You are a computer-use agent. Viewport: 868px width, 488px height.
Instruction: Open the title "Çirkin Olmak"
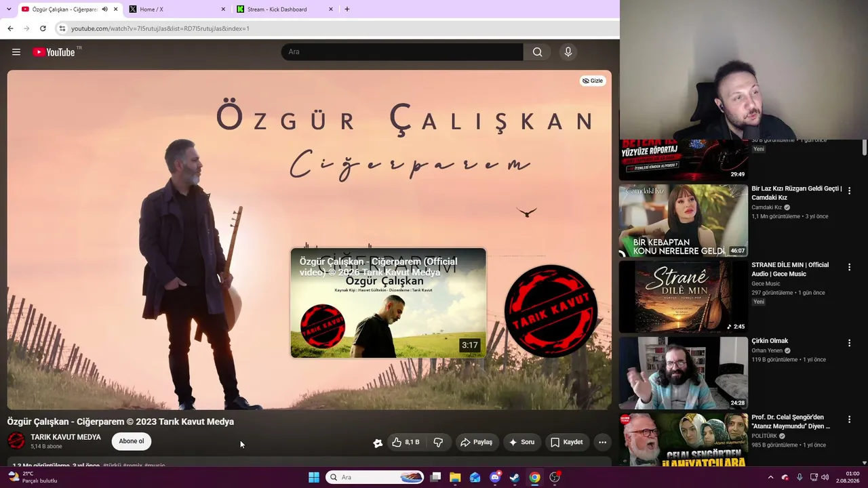point(770,341)
